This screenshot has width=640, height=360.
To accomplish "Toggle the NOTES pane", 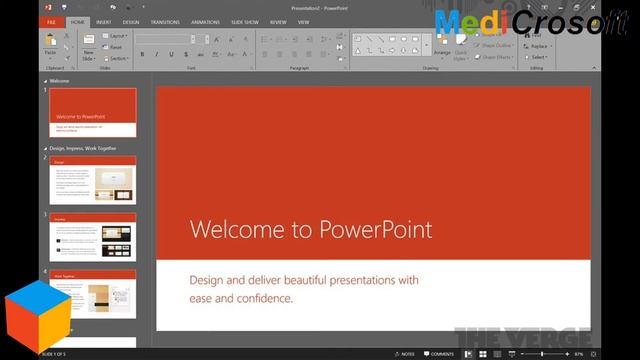I will (405, 354).
